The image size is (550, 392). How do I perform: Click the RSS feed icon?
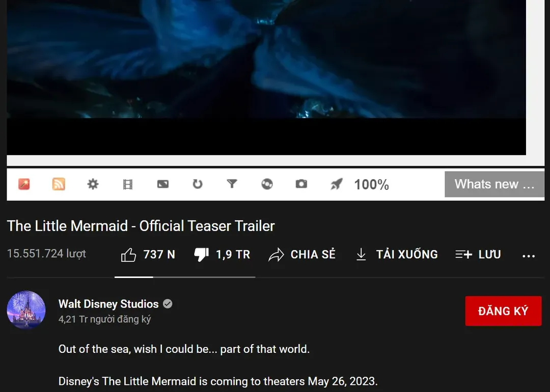59,184
